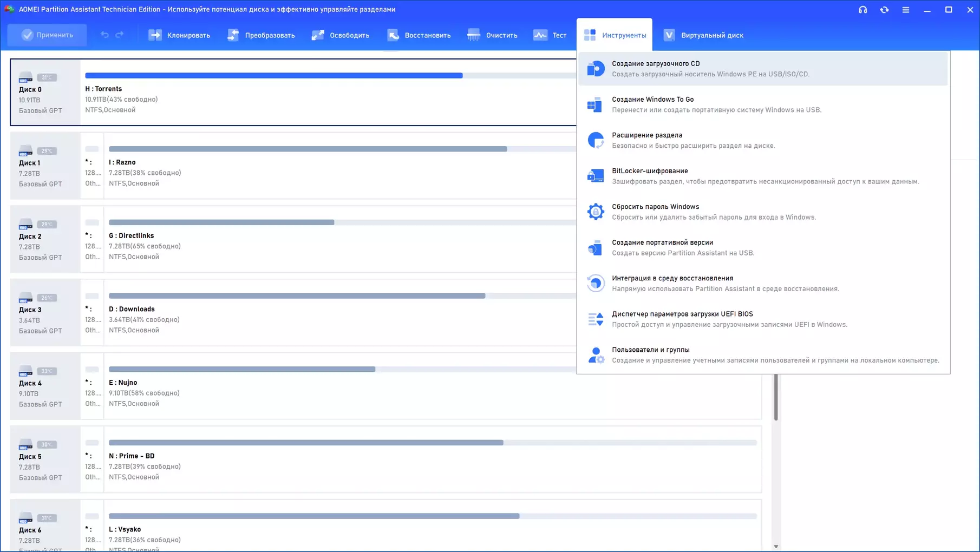This screenshot has height=552, width=980.
Task: Click the scroll down arrow of disk list
Action: (x=776, y=547)
